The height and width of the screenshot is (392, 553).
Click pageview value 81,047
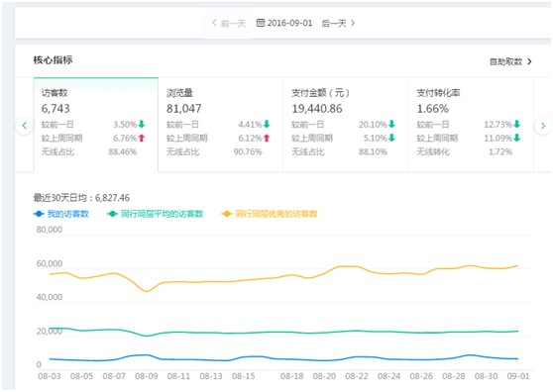tap(184, 109)
